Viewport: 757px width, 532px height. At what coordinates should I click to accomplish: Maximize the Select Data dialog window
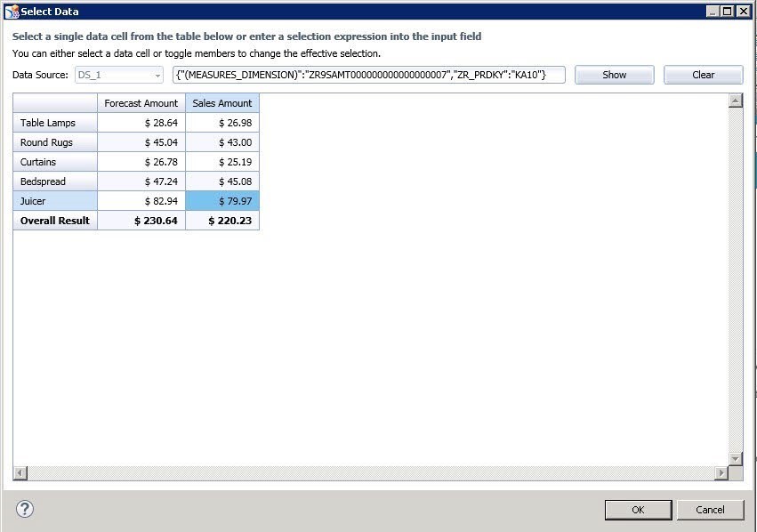click(x=728, y=12)
